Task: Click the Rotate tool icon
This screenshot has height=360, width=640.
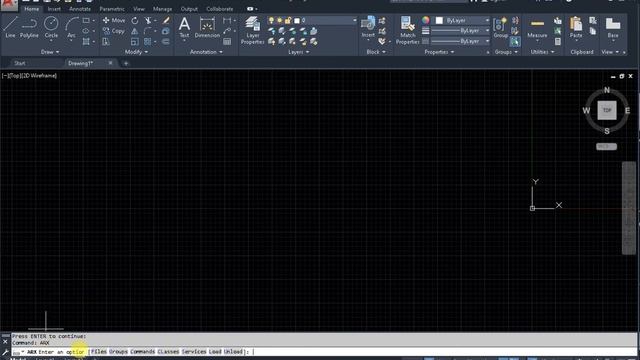Action: click(135, 20)
